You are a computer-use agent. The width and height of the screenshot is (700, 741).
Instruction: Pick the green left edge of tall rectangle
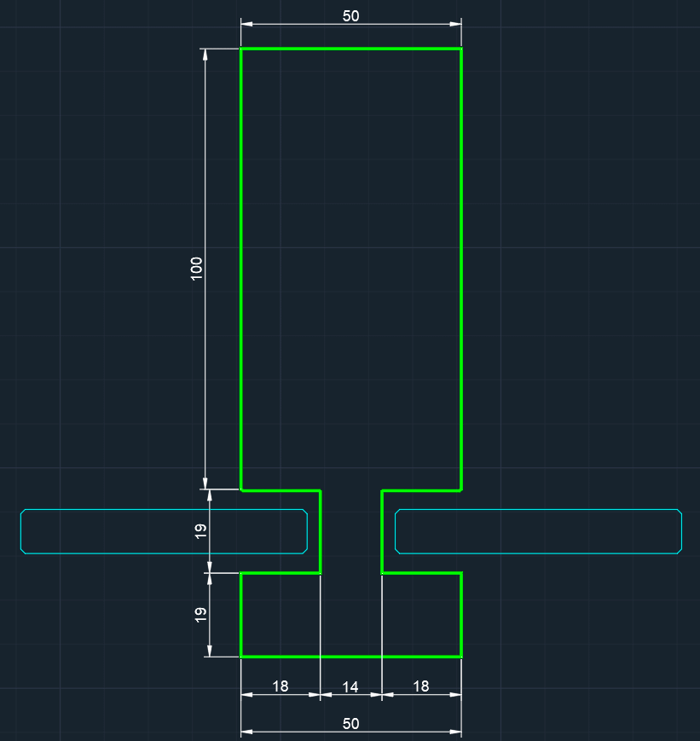coord(241,269)
